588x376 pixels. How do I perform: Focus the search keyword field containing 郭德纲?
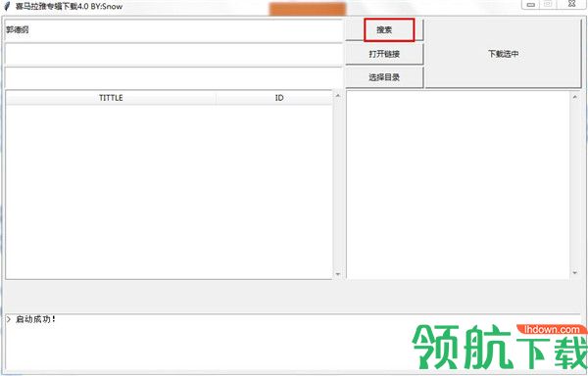pos(174,30)
